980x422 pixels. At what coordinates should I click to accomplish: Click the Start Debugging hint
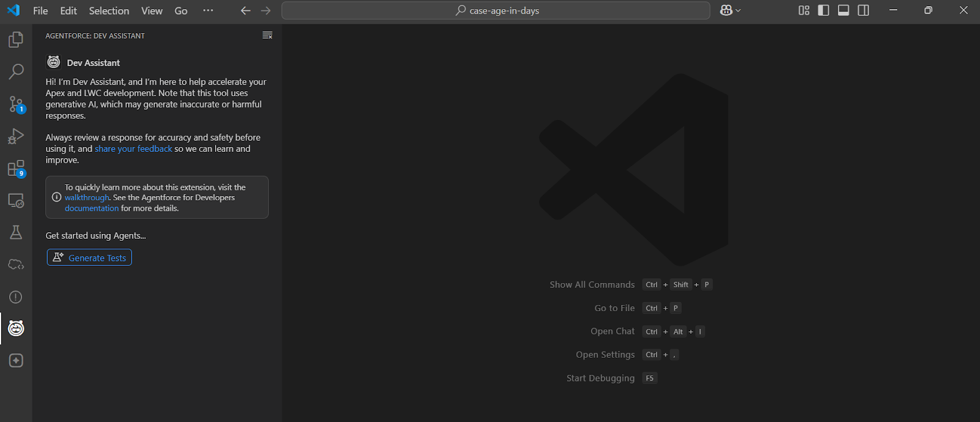click(x=600, y=378)
